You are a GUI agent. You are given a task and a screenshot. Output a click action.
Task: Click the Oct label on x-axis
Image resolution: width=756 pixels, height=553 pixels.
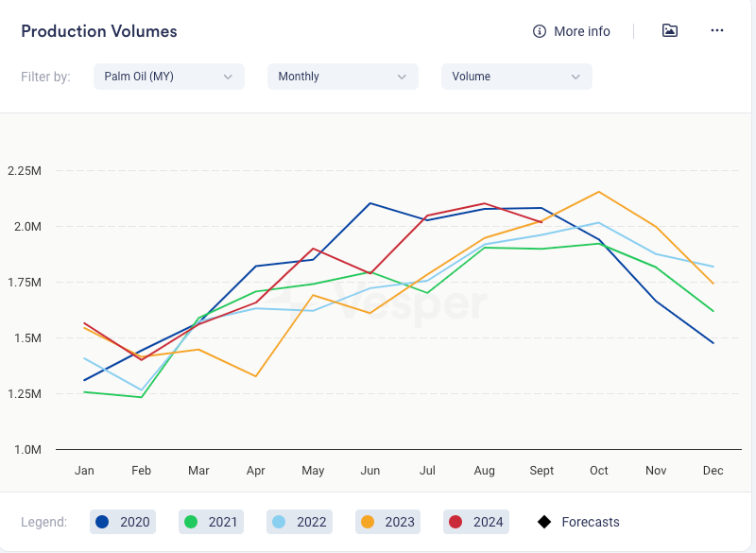tap(597, 470)
